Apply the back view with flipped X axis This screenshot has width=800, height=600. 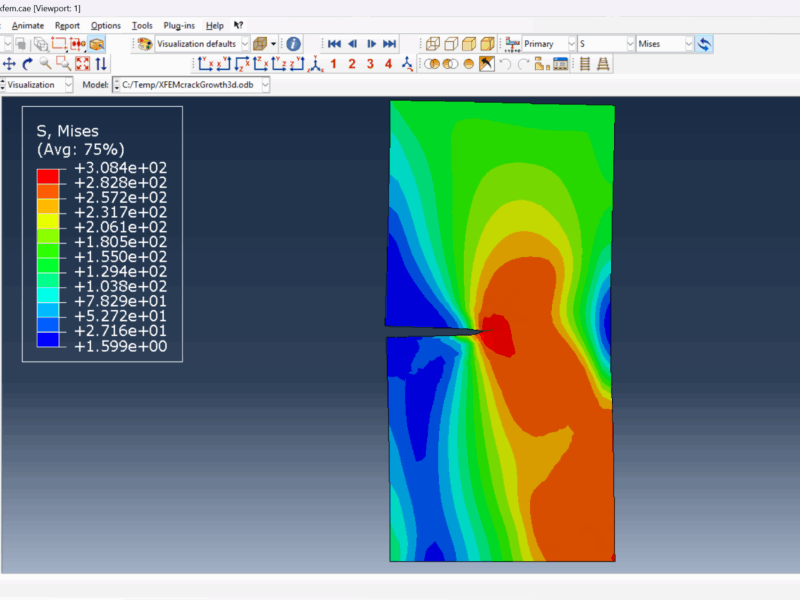tap(223, 64)
